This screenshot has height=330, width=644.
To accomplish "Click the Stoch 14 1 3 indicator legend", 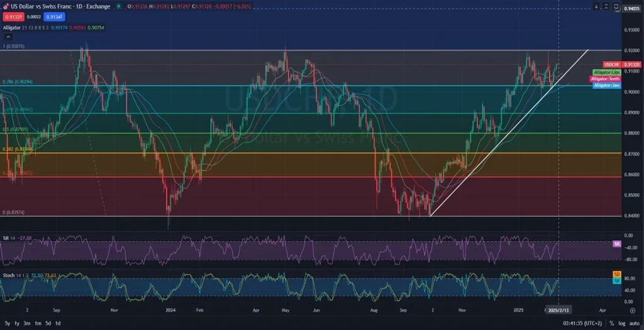I will 30,275.
